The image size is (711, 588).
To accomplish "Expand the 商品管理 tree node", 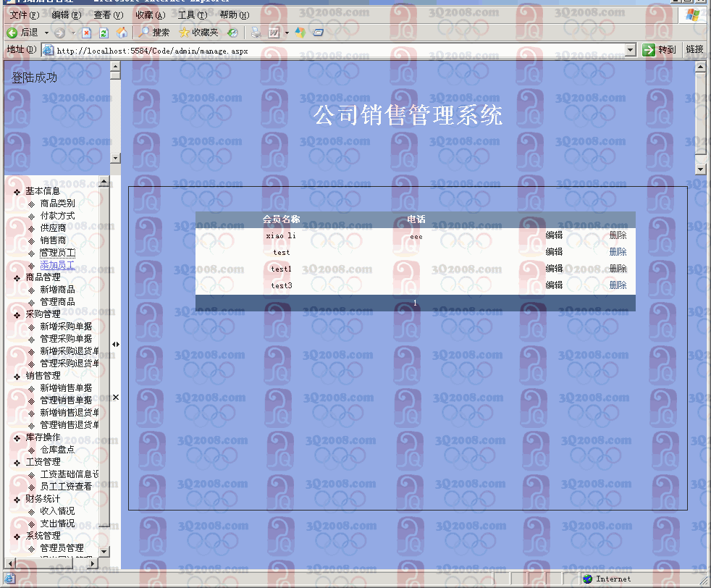I will 17,278.
